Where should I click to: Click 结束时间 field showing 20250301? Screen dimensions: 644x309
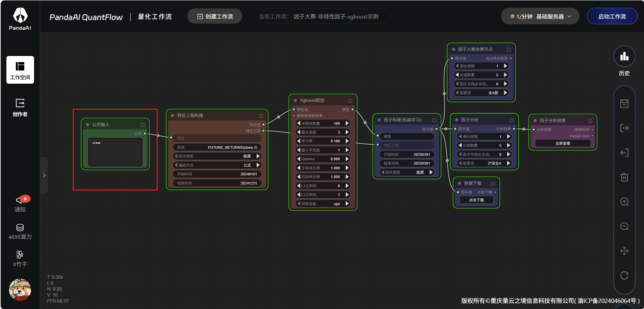[407, 163]
